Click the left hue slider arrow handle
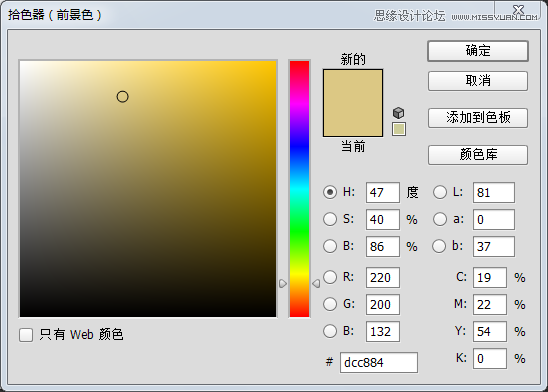This screenshot has width=548, height=392. point(283,283)
